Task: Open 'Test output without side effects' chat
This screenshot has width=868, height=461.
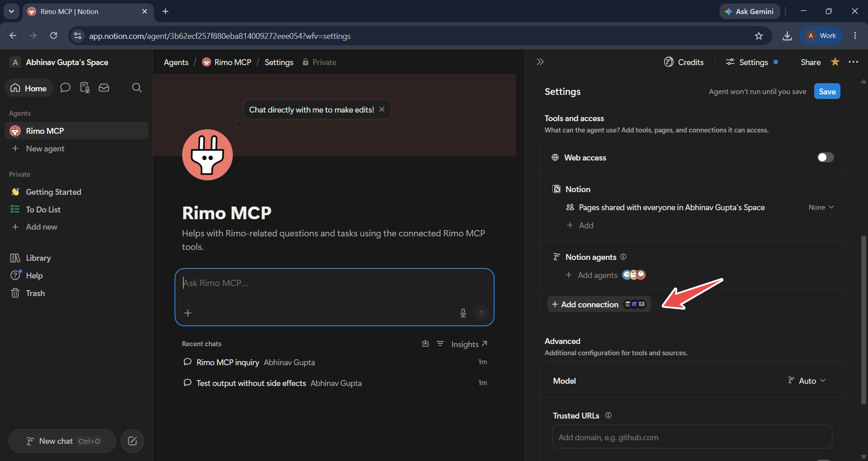Action: coord(335,383)
